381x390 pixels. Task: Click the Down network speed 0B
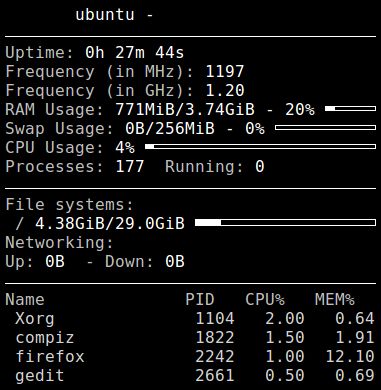click(175, 262)
